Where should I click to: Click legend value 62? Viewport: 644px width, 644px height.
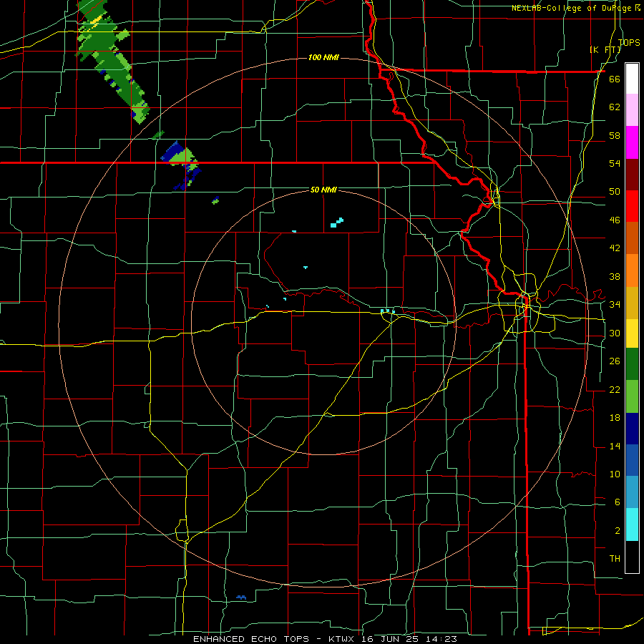coord(615,107)
